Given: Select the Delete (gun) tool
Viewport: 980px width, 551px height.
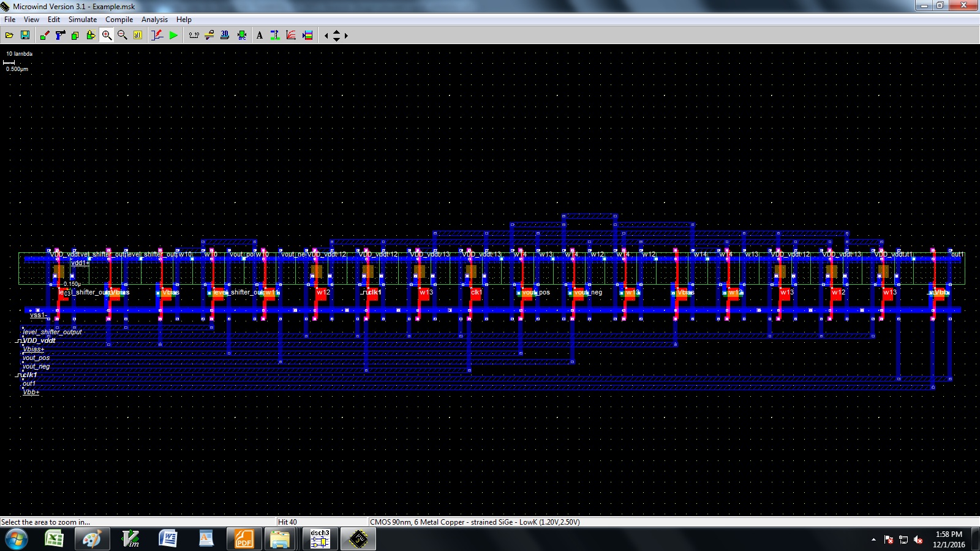Looking at the screenshot, I should [60, 36].
